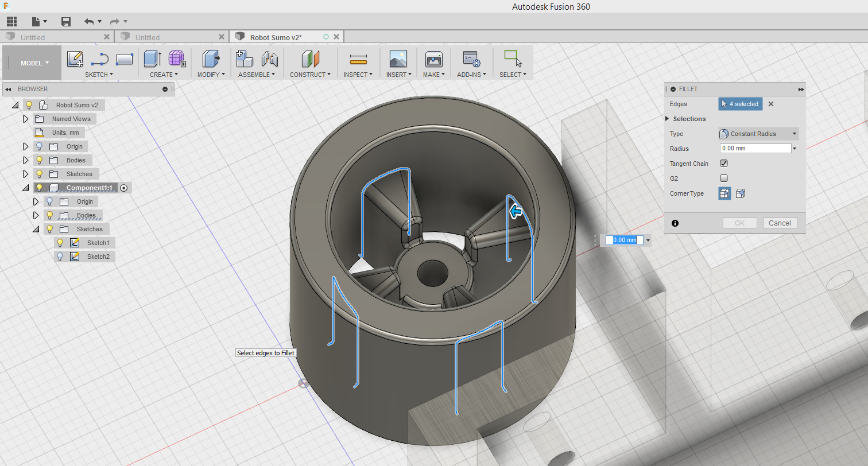Select the Measure inspect tool
The width and height of the screenshot is (868, 466).
click(x=358, y=59)
